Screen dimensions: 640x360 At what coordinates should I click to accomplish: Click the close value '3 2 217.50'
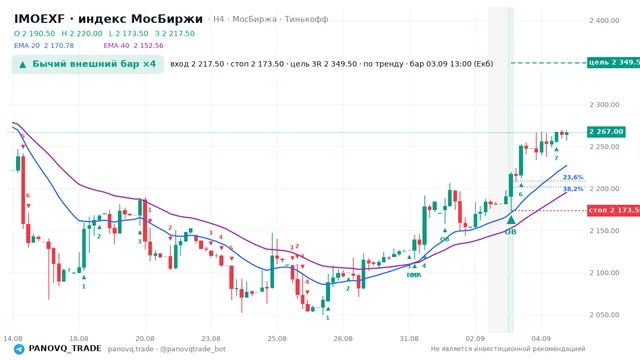click(175, 33)
